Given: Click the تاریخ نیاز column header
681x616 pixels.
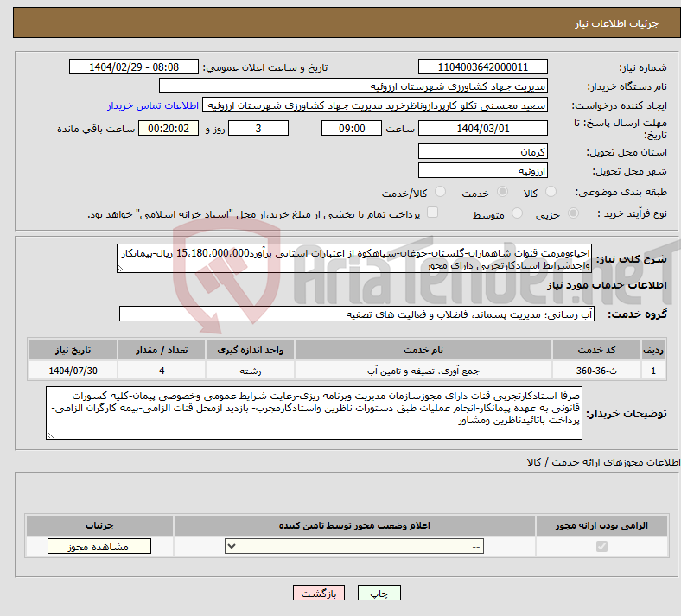Looking at the screenshot, I should (73, 350).
